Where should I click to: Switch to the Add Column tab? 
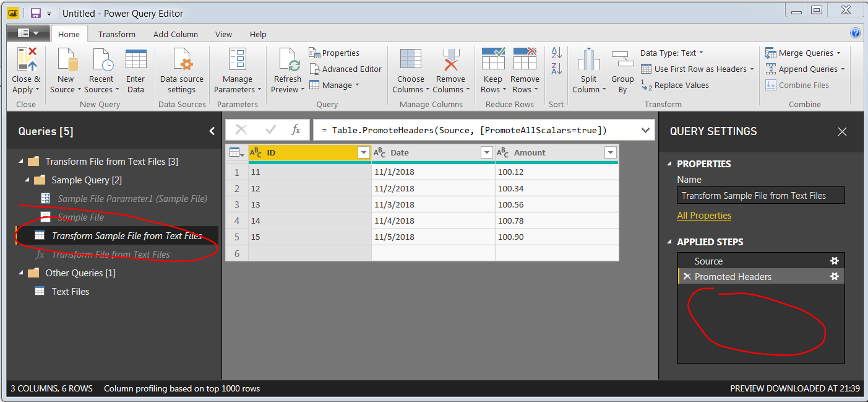coord(176,35)
